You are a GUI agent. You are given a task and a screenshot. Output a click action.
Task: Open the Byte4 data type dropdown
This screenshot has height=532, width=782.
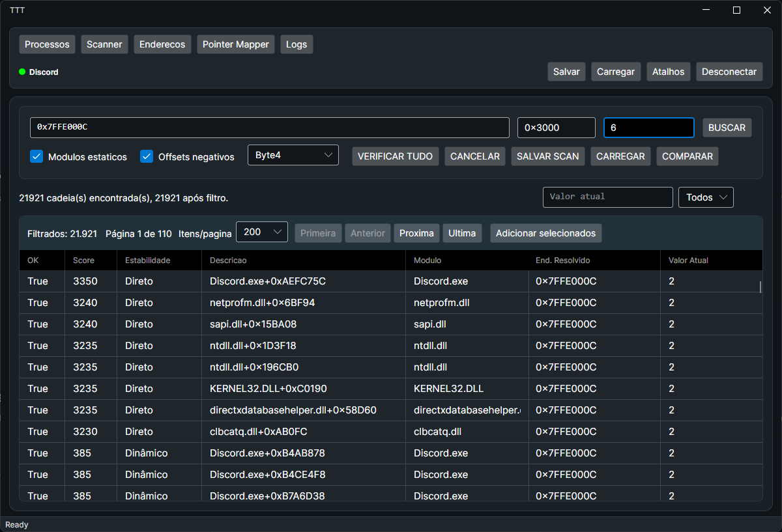point(293,155)
